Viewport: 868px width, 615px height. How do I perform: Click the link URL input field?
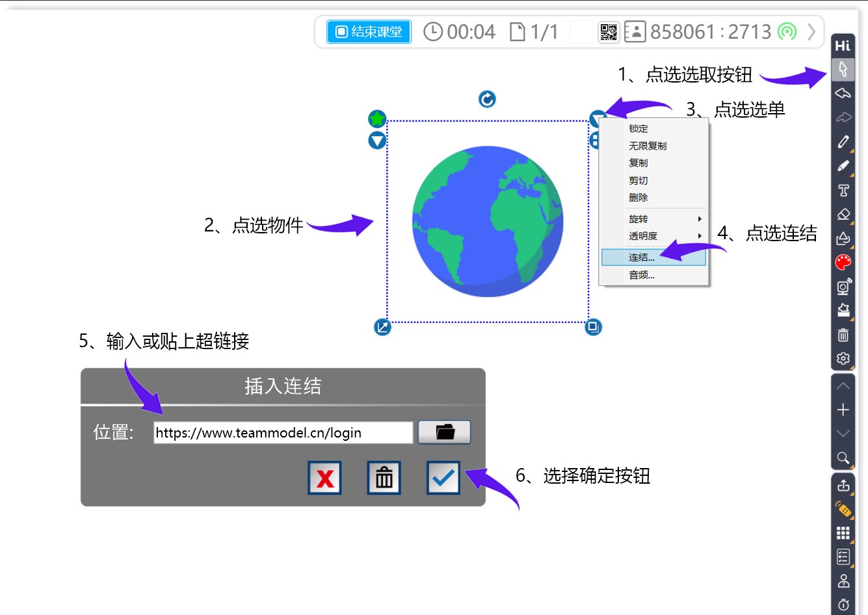pos(283,433)
